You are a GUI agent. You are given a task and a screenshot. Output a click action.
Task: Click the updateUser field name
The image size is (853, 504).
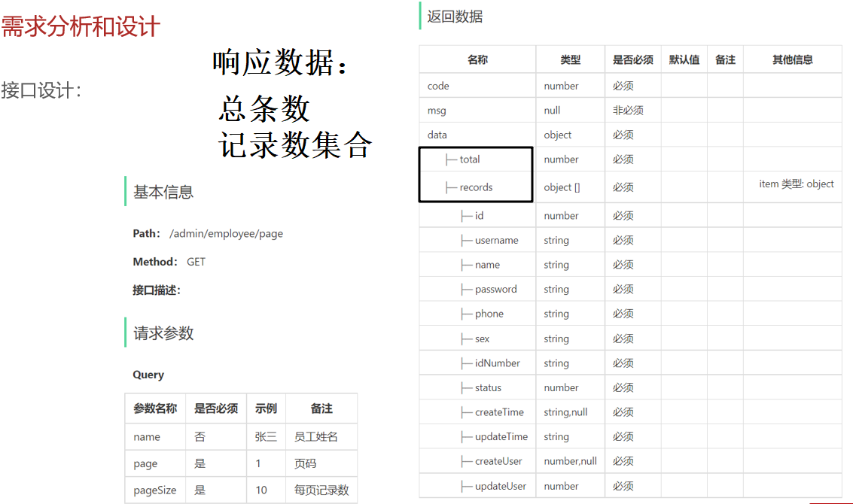tap(501, 486)
